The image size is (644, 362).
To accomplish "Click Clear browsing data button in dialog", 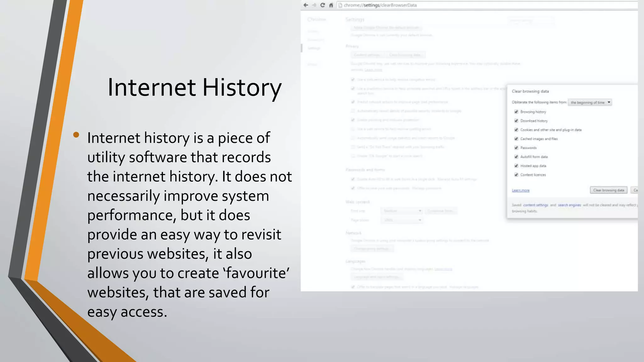I will (608, 190).
